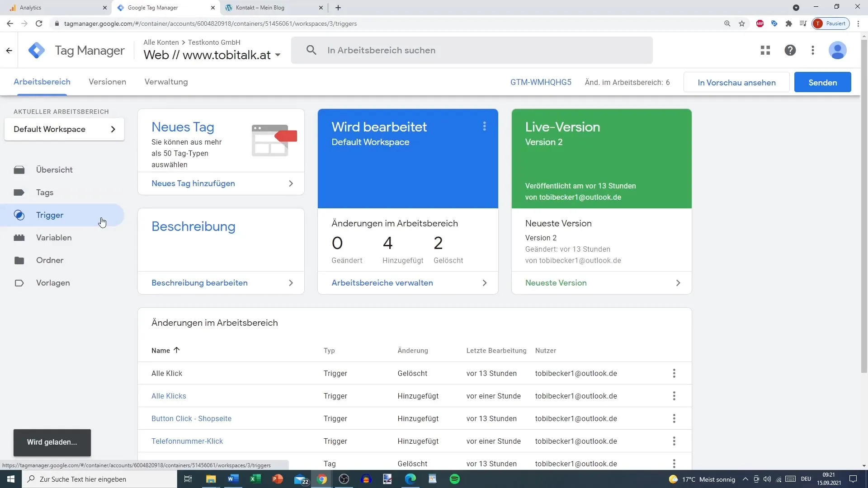This screenshot has height=488, width=868.
Task: Switch to the Versionen tab
Action: click(107, 82)
